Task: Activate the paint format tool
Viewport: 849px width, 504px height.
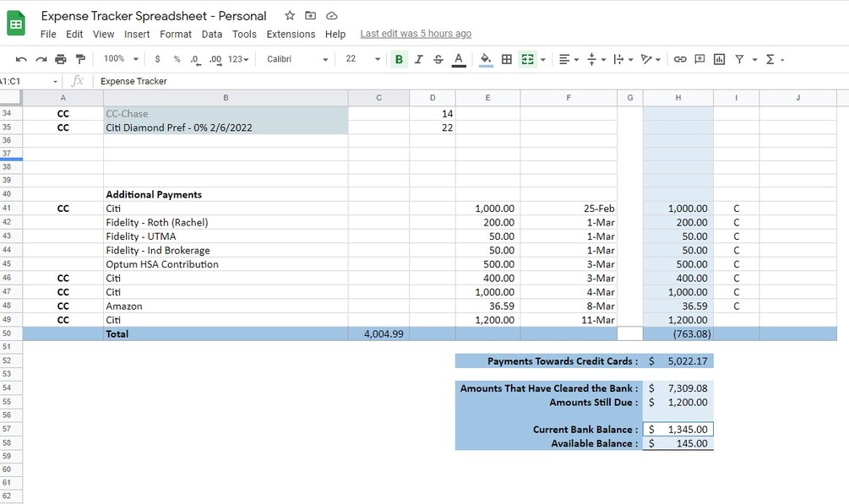Action: (x=80, y=59)
